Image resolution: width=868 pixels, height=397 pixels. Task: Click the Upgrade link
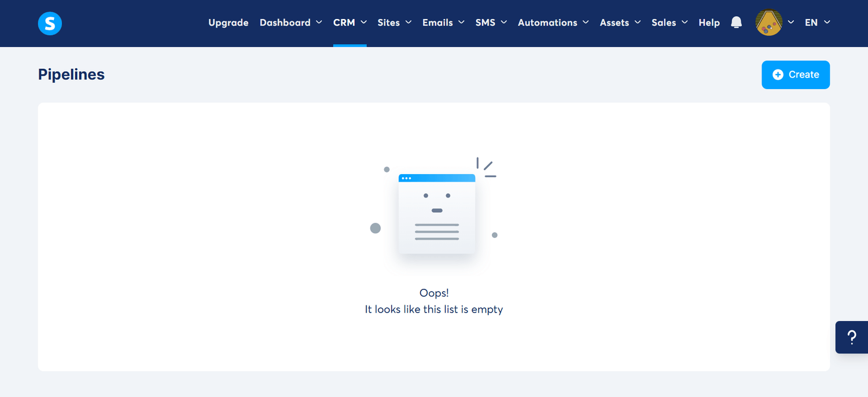click(x=228, y=23)
